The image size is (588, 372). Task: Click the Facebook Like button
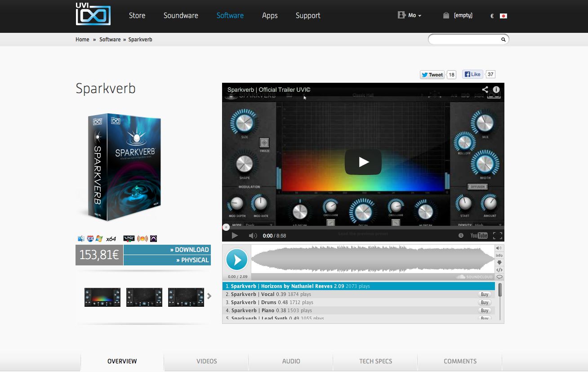coord(472,75)
